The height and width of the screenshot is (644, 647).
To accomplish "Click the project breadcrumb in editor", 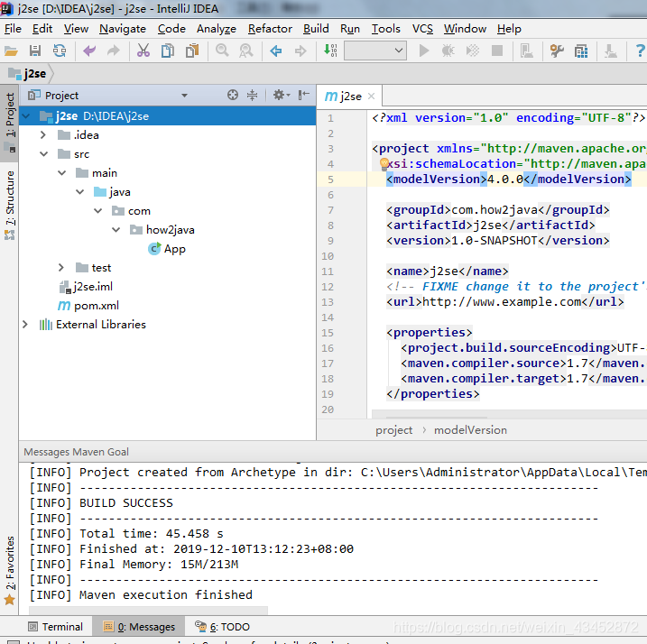I will coord(394,430).
